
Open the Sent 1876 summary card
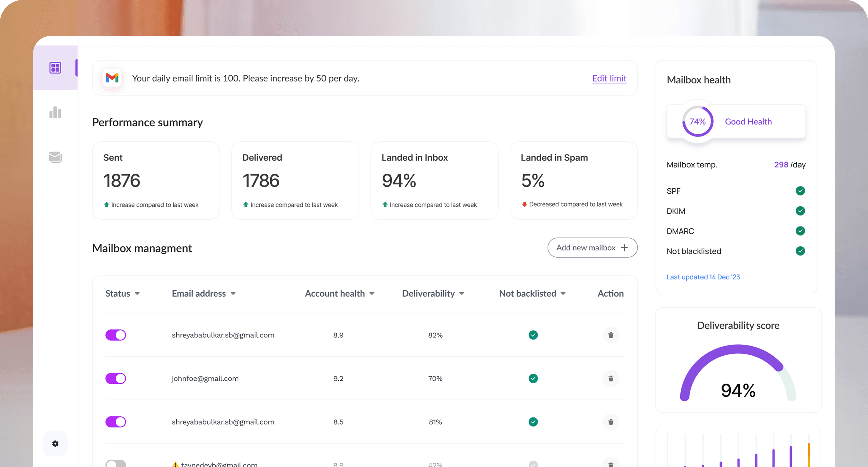[x=156, y=181]
